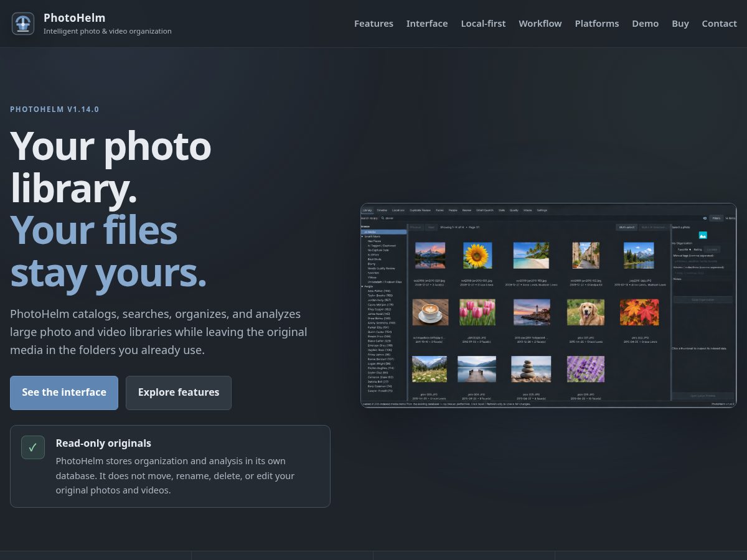Click the Multi-select button in app preview
Screen dimensions: 747x560
626,227
